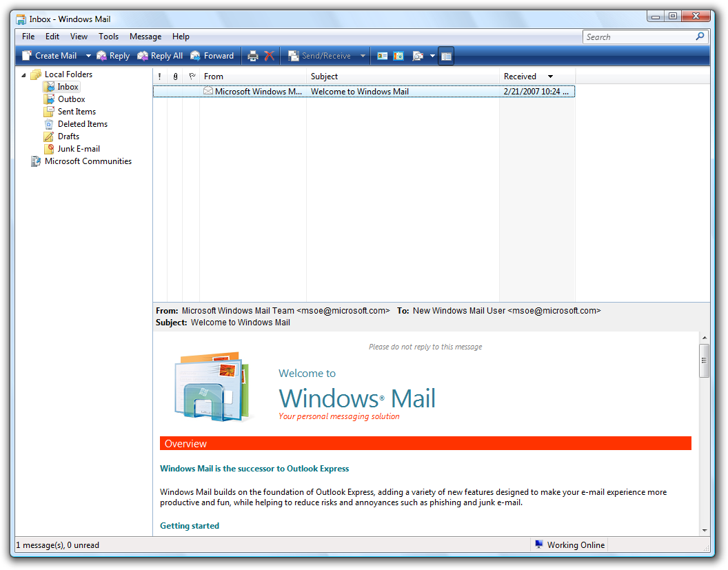Sort messages by the Subject column
This screenshot has width=728, height=570.
click(x=403, y=77)
